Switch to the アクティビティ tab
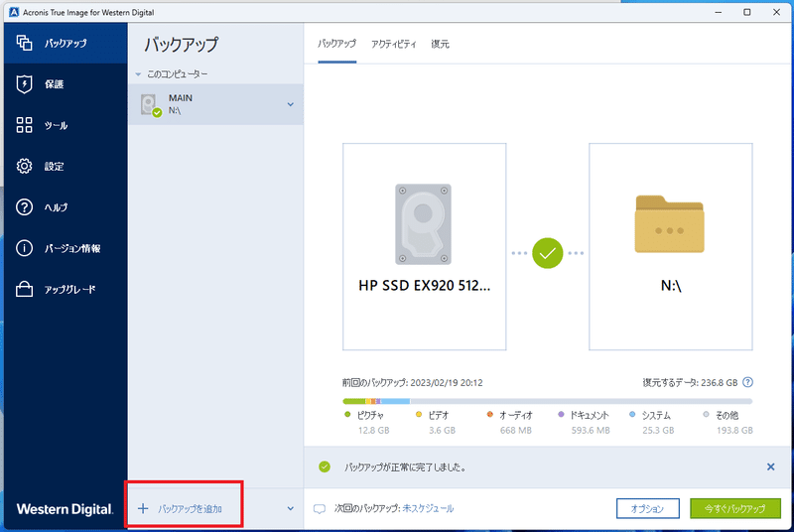The height and width of the screenshot is (532, 794). [393, 44]
